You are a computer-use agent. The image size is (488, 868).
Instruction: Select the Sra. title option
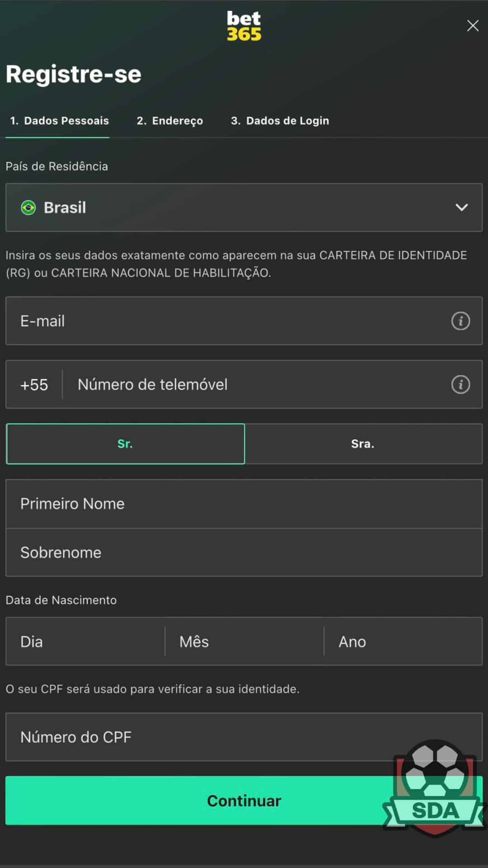click(363, 444)
